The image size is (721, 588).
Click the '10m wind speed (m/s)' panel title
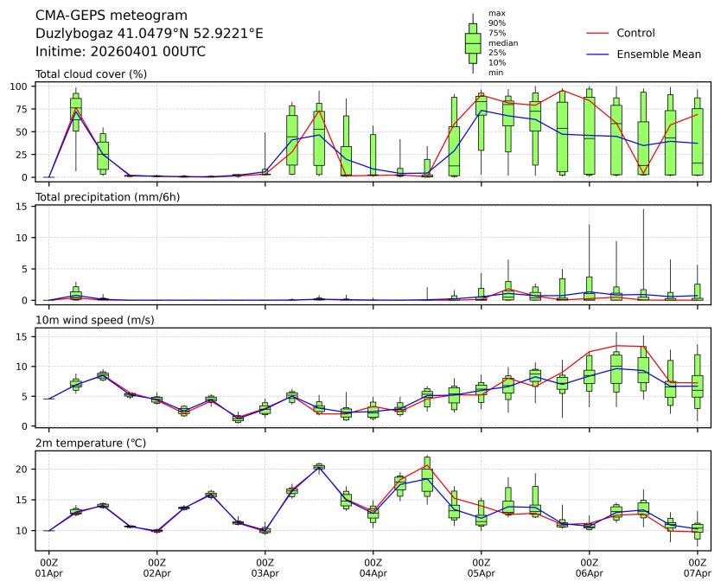pos(95,320)
